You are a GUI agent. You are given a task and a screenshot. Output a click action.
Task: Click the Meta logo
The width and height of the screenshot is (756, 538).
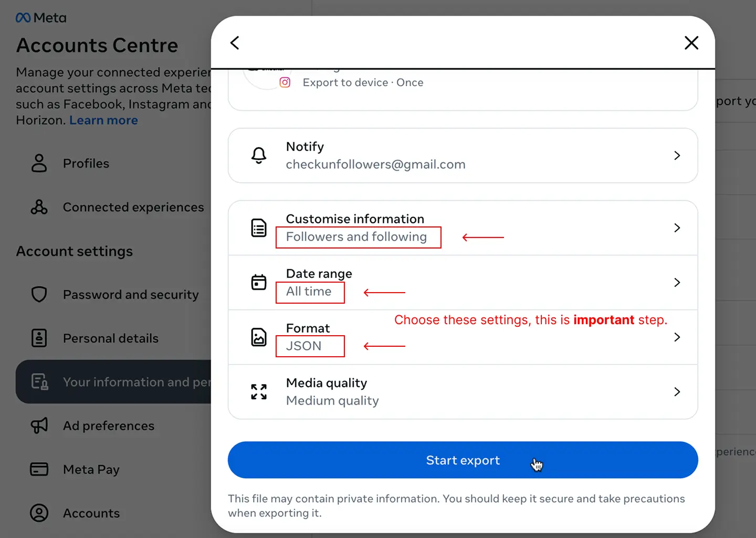41,18
